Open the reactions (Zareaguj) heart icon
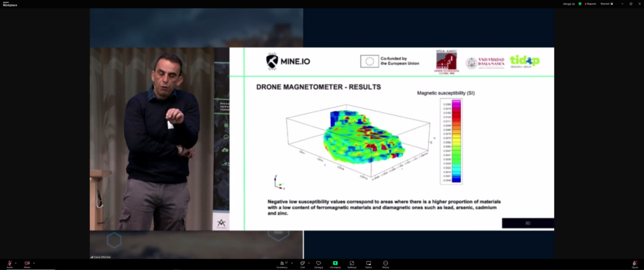644x270 pixels. [319, 262]
